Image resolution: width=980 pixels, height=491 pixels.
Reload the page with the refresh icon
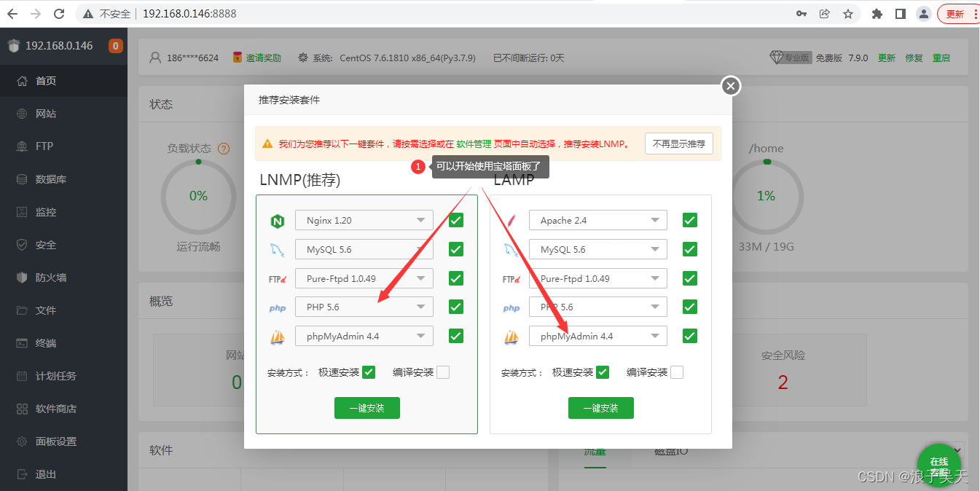[x=59, y=14]
